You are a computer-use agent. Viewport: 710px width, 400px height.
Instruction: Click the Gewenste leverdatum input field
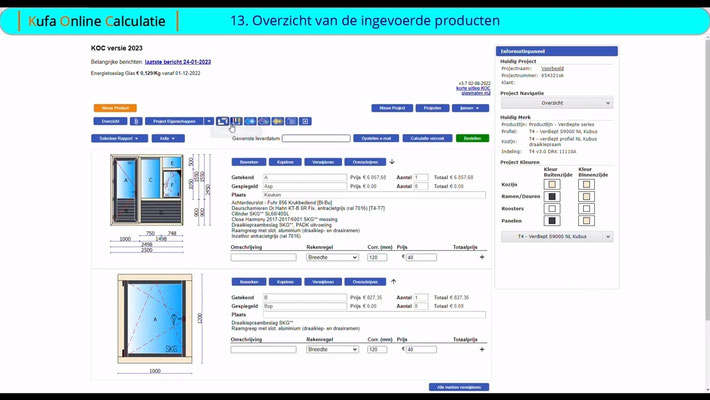click(x=316, y=138)
